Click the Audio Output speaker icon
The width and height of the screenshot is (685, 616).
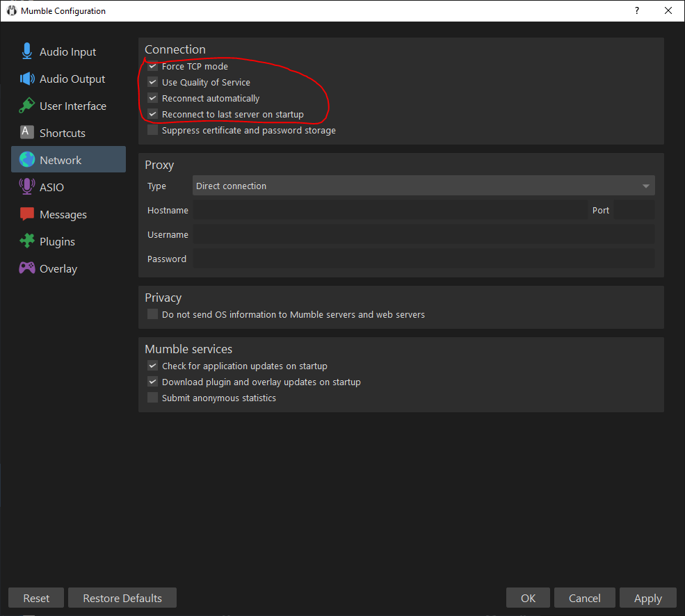click(x=27, y=79)
